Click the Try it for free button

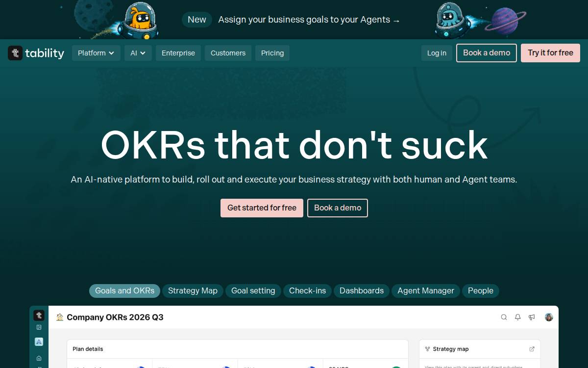550,53
